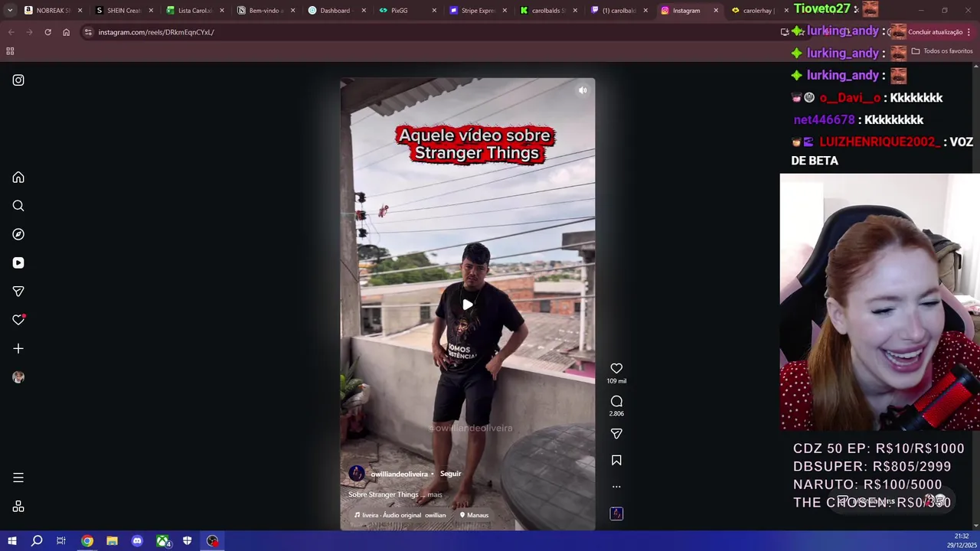Open the Meta apps icon in sidebar

pos(18,507)
